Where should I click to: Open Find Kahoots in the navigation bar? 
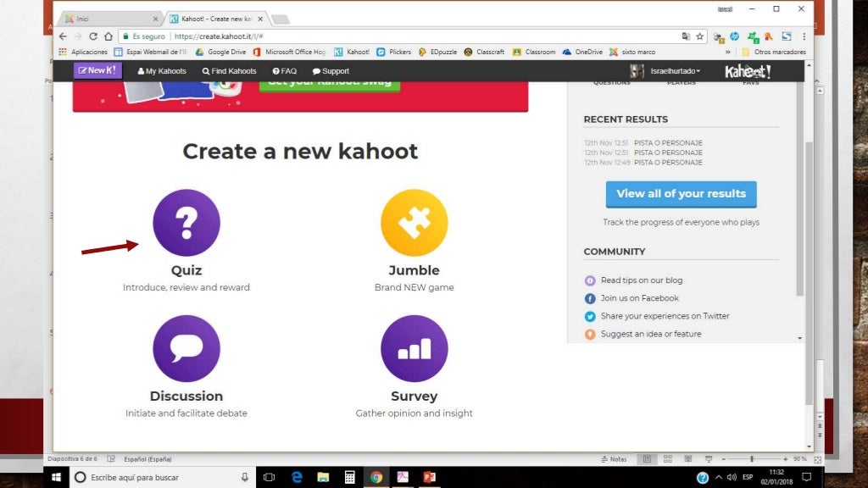pyautogui.click(x=229, y=71)
